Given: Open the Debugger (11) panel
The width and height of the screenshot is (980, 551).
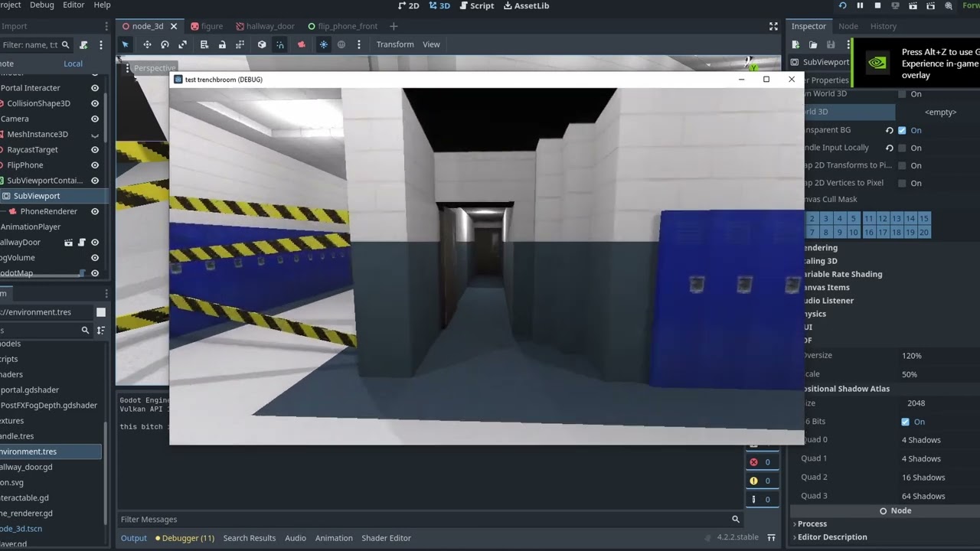Looking at the screenshot, I should [185, 538].
